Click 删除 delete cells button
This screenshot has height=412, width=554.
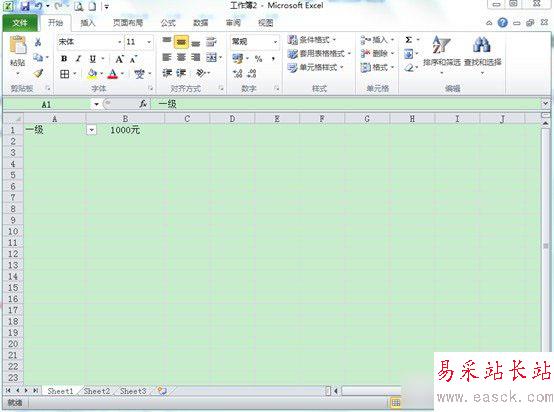[x=377, y=53]
